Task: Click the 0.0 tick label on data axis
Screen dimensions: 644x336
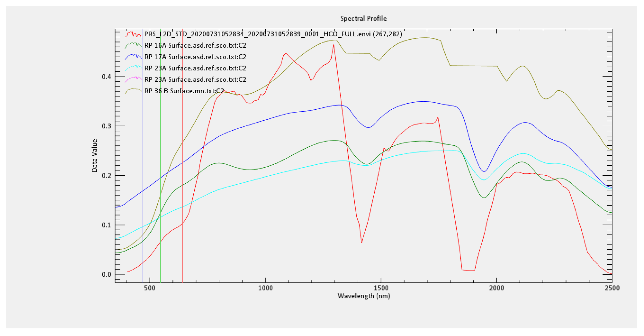Action: point(106,274)
